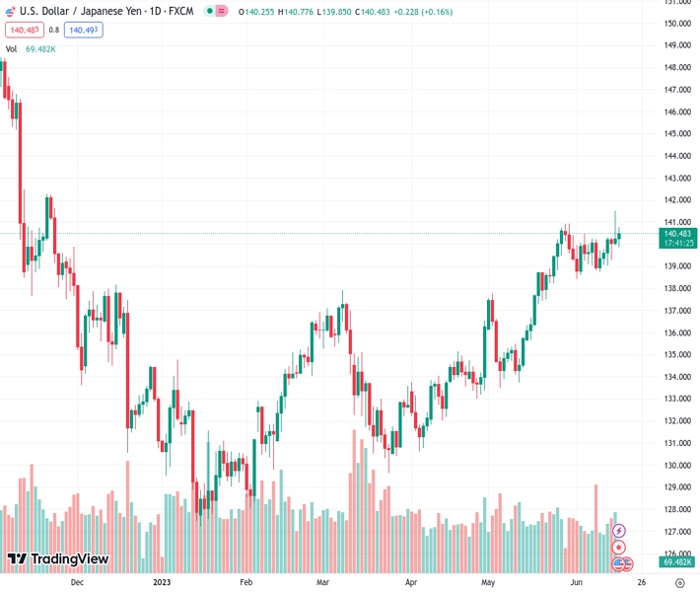The height and width of the screenshot is (592, 700).
Task: Click the blue buy price 140.493 button
Action: coord(83,30)
